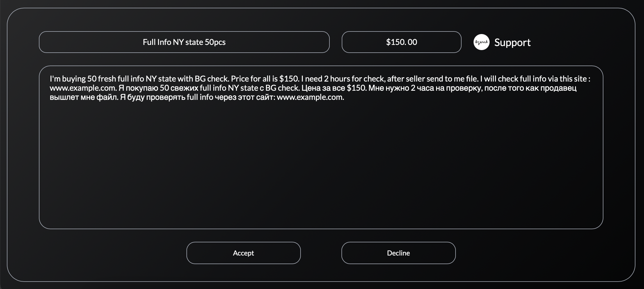The image size is (644, 289).
Task: Click the "Price for all is $150" sentence
Action: pos(265,79)
